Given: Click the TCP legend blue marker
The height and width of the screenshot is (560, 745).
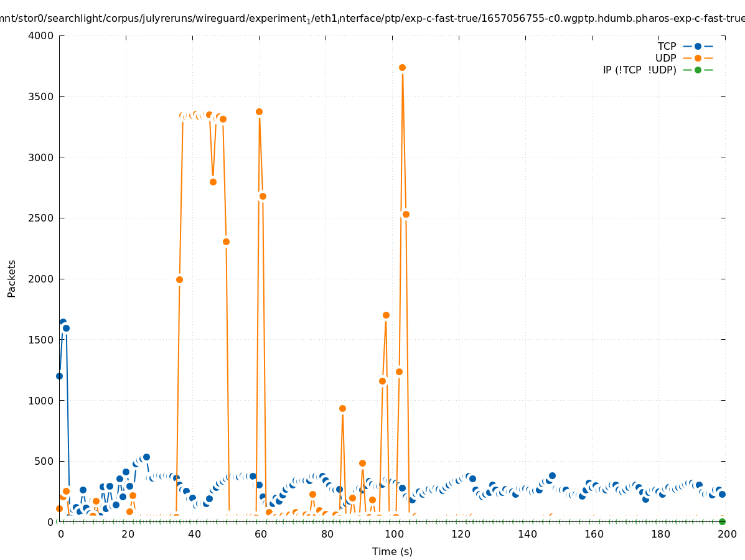Looking at the screenshot, I should click(698, 46).
